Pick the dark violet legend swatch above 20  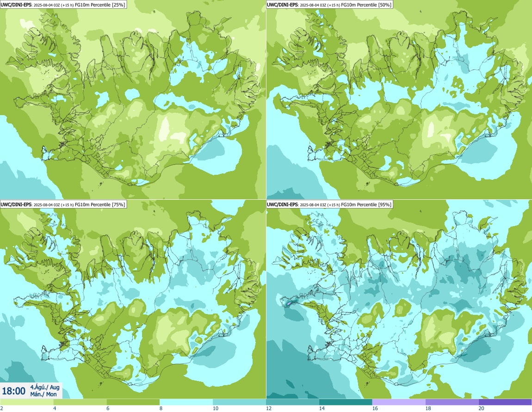coord(505,402)
